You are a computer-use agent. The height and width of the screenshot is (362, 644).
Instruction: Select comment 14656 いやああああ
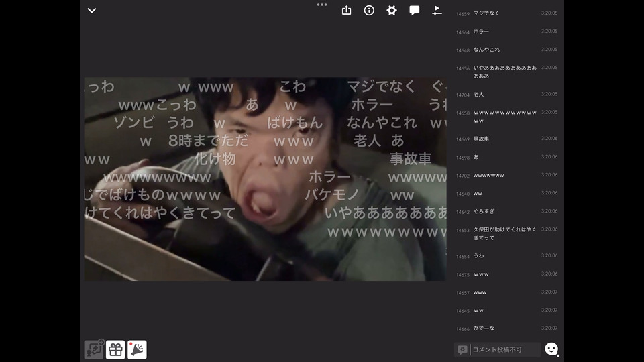(507, 72)
